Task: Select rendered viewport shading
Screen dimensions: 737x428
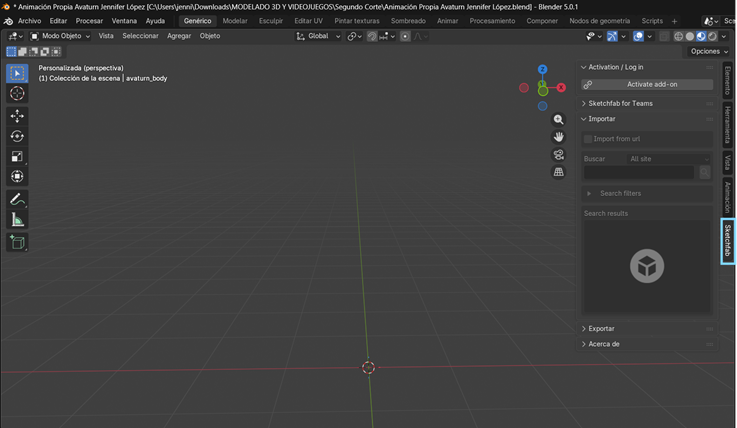Action: (x=712, y=36)
